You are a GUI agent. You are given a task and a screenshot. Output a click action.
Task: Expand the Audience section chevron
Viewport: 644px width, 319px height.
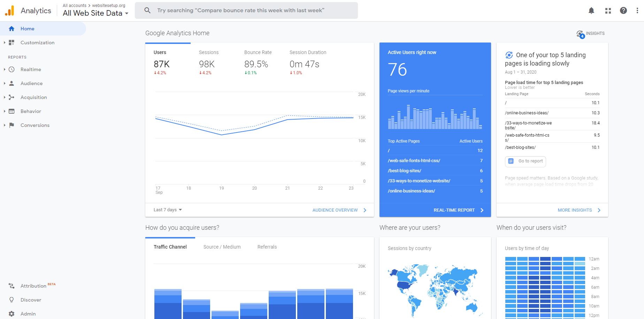pyautogui.click(x=4, y=83)
